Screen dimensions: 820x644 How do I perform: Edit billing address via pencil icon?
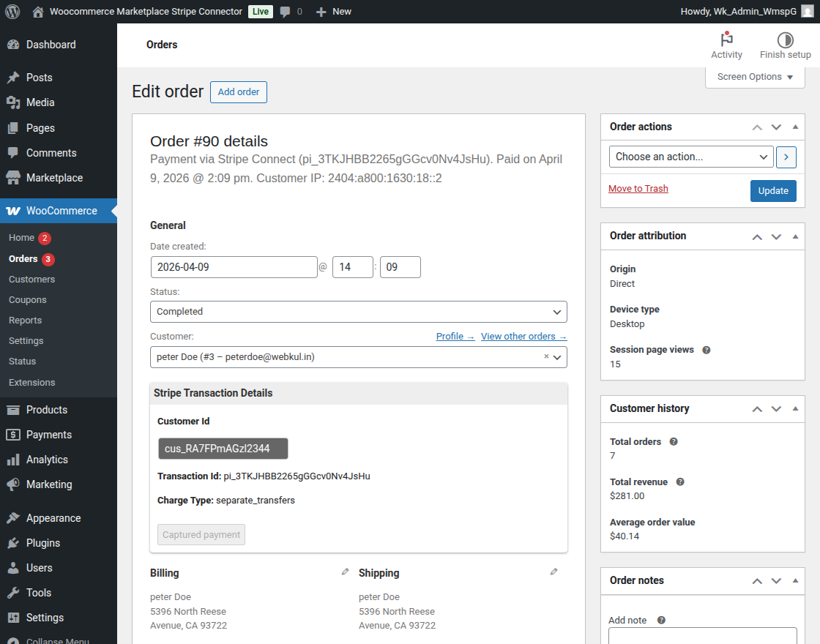345,572
